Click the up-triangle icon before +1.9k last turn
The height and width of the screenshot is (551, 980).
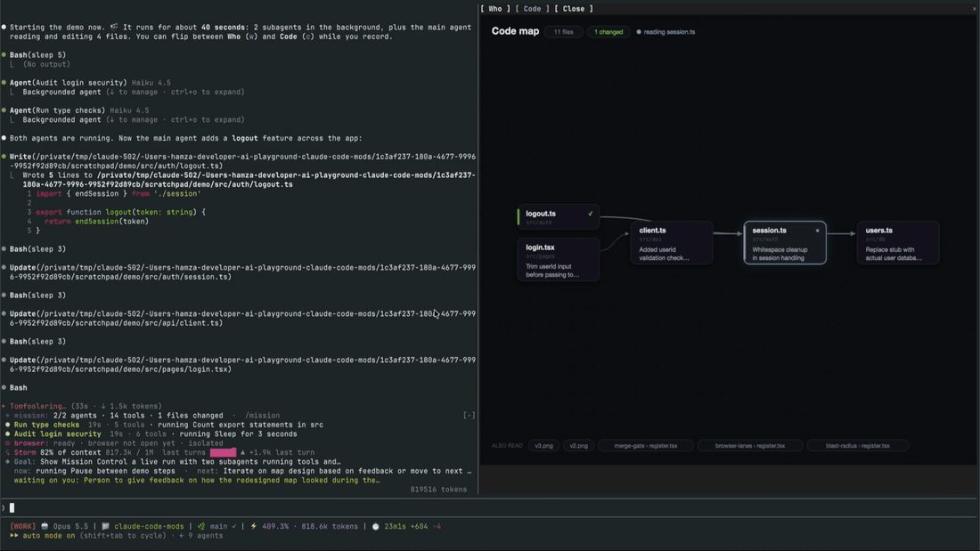pos(242,452)
